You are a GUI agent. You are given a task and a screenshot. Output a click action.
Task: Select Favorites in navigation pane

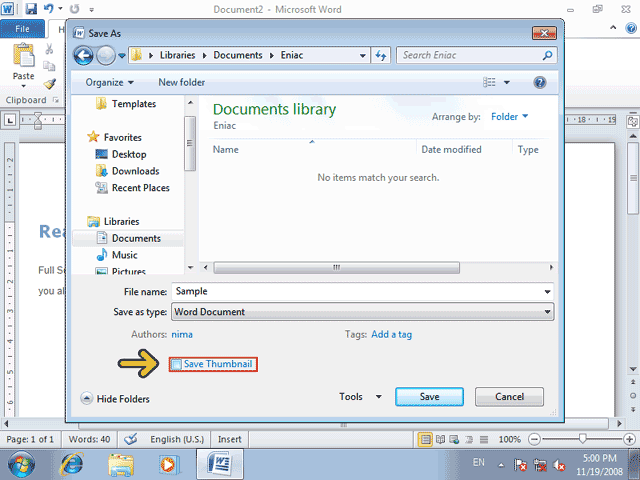pyautogui.click(x=115, y=137)
